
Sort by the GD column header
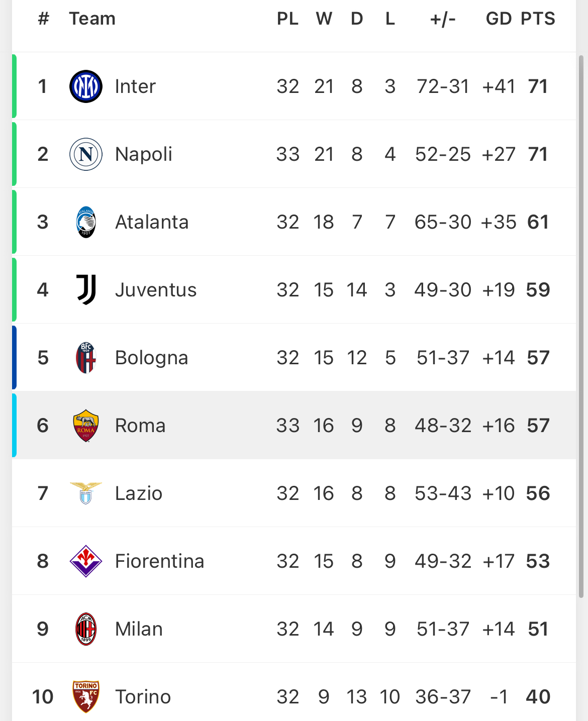tap(499, 19)
